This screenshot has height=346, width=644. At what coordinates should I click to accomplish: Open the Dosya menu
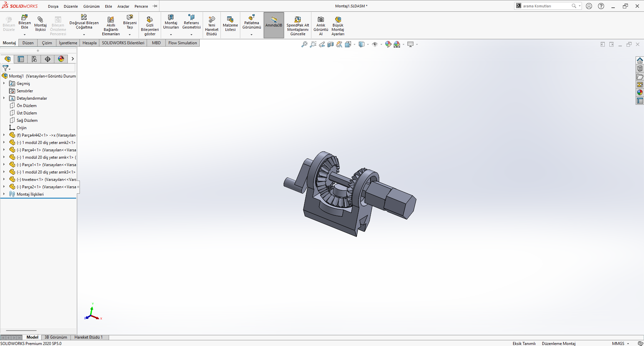point(53,6)
